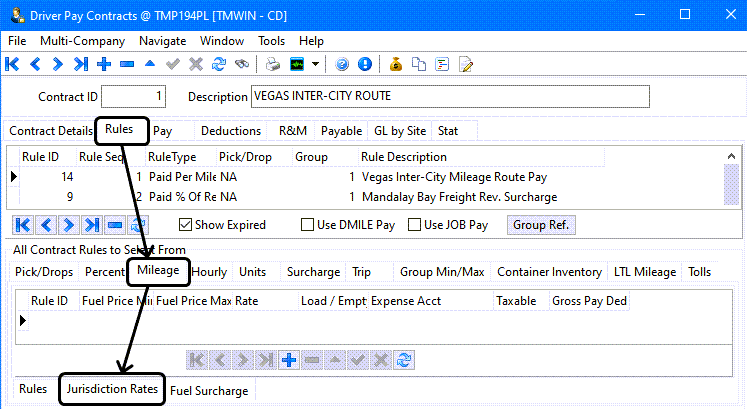Click the contract Description text field
This screenshot has width=747, height=409.
[450, 96]
